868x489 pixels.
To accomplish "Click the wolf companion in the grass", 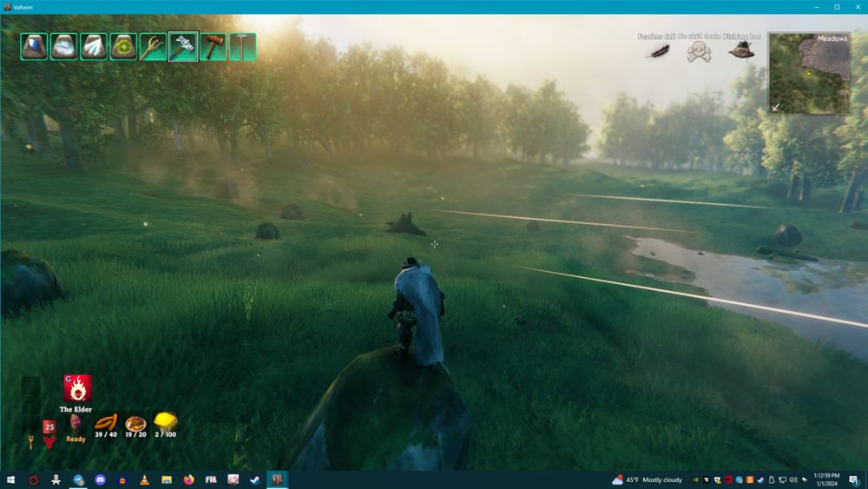I will [x=405, y=224].
